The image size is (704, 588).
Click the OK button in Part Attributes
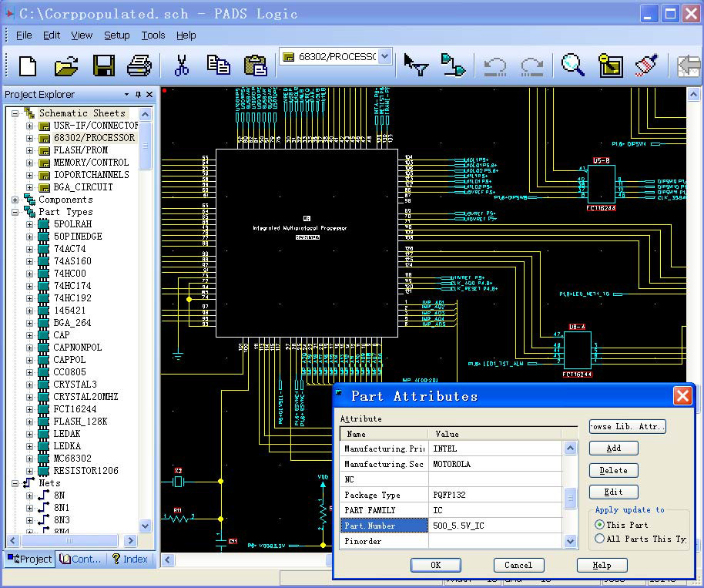[435, 565]
